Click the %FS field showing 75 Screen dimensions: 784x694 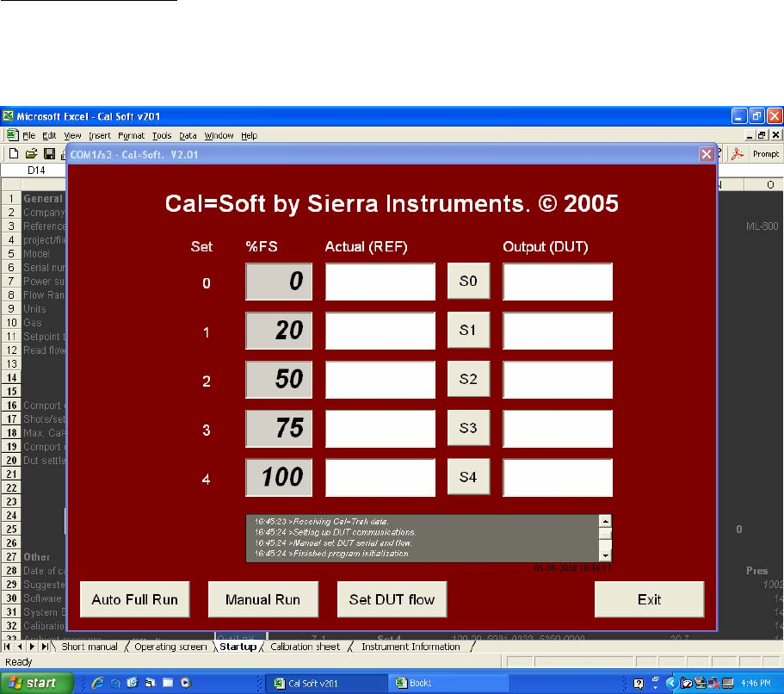click(279, 429)
